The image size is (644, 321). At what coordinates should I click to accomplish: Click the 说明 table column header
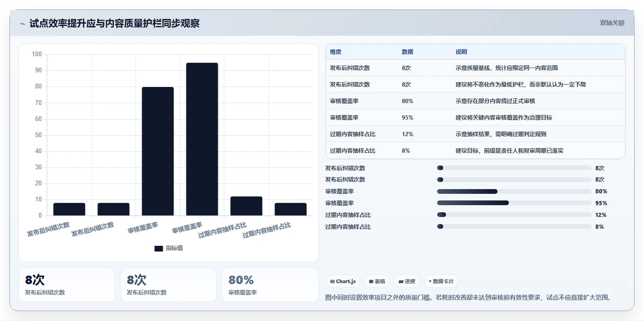[461, 52]
